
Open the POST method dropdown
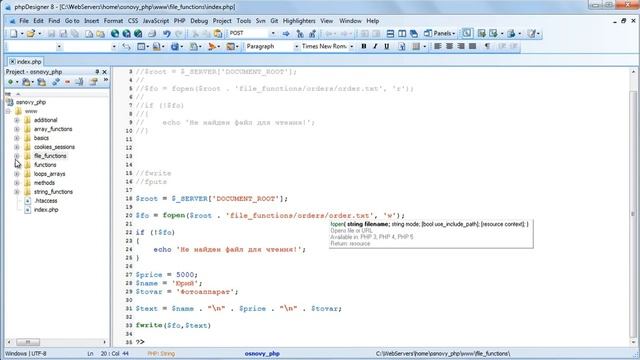(x=273, y=33)
